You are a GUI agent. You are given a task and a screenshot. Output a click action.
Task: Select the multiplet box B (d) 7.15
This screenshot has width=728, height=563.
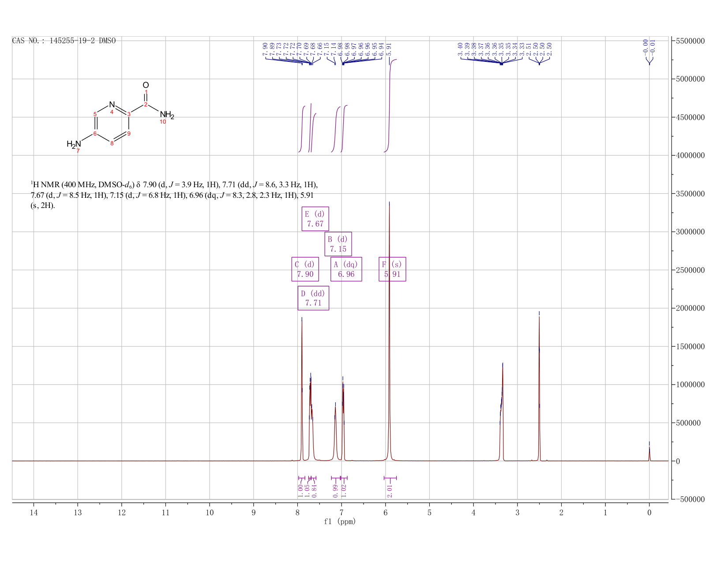[338, 244]
